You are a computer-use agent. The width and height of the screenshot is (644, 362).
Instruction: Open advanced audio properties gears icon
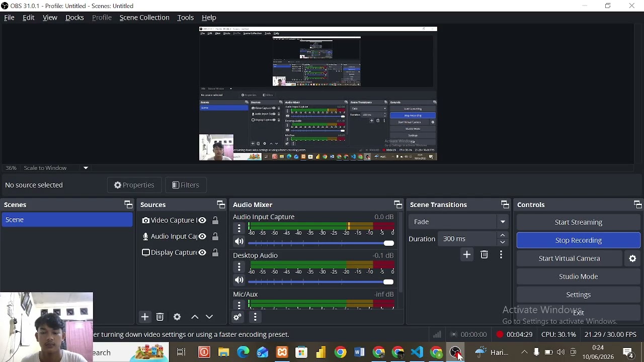237,317
